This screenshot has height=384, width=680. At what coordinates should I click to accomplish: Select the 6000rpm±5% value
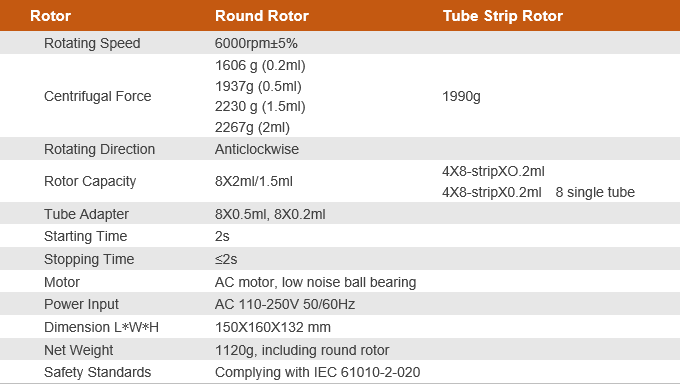pyautogui.click(x=256, y=43)
